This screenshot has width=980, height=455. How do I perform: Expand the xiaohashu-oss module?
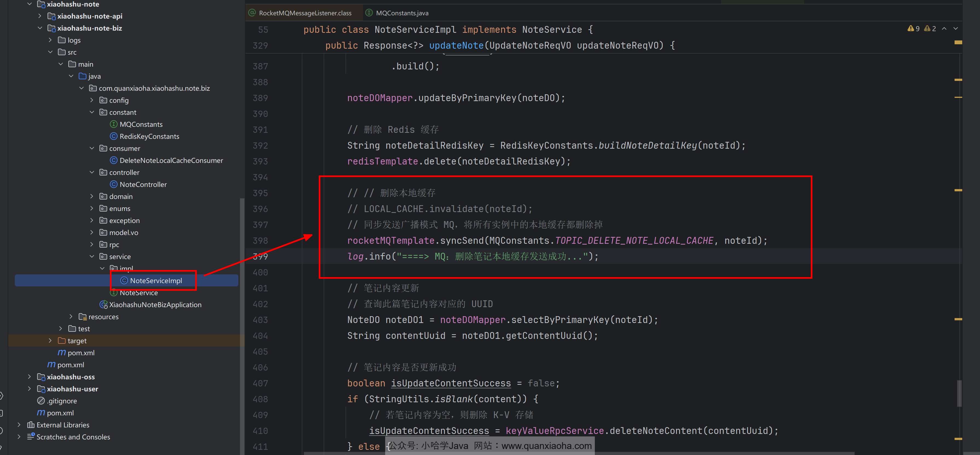coord(29,377)
